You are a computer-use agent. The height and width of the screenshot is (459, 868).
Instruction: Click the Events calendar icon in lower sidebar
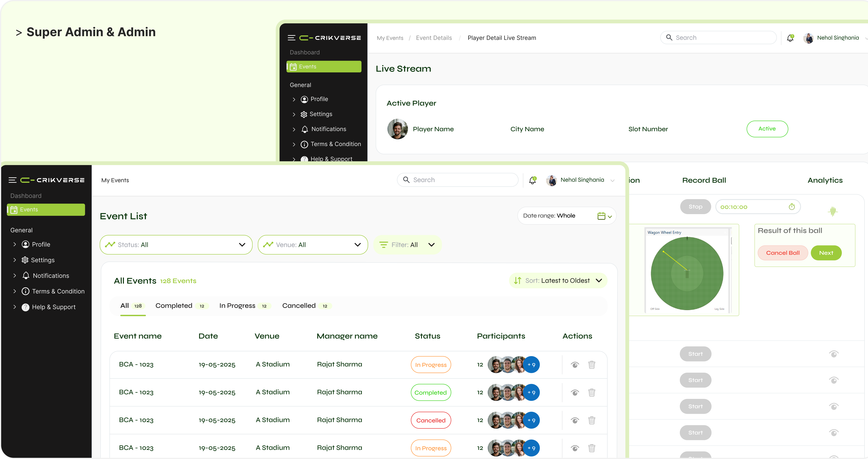(x=14, y=210)
